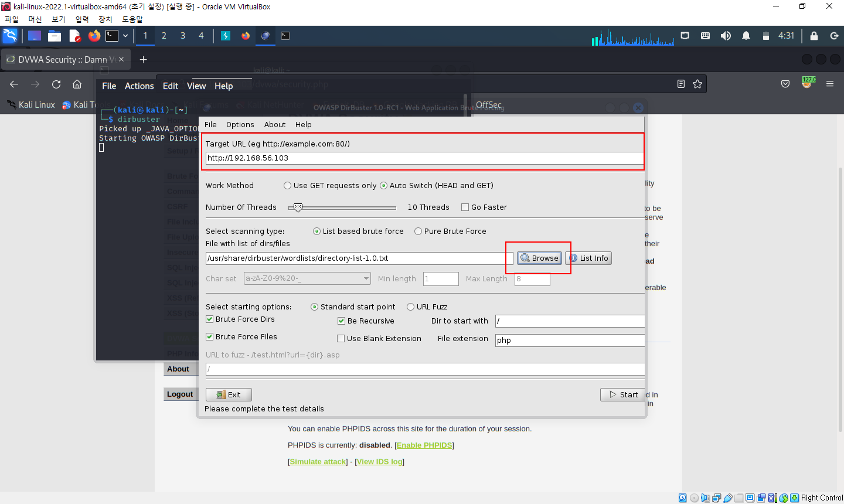844x504 pixels.
Task: Click Browse to choose a wordlist
Action: (539, 258)
